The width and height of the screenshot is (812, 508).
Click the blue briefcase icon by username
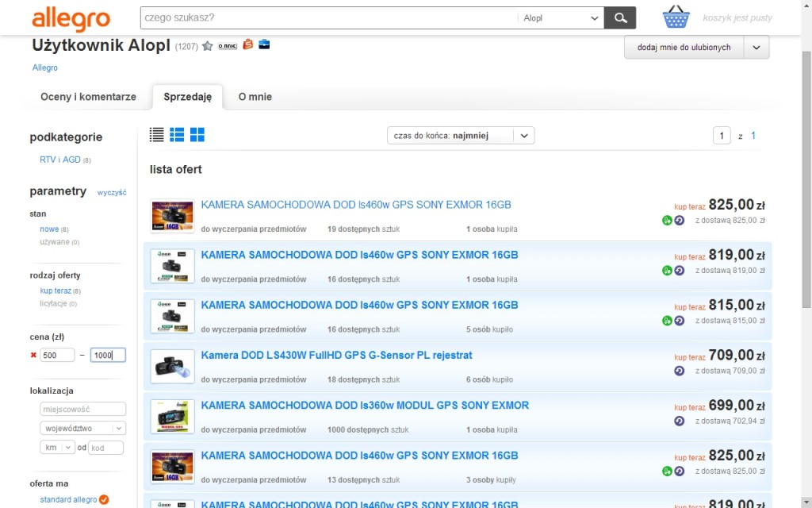264,44
